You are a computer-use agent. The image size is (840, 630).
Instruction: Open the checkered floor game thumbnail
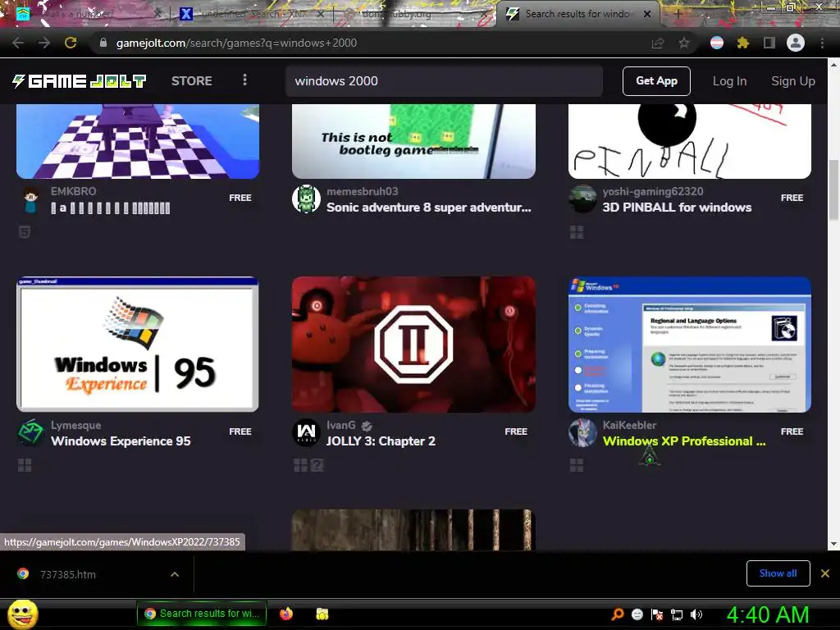click(x=138, y=141)
